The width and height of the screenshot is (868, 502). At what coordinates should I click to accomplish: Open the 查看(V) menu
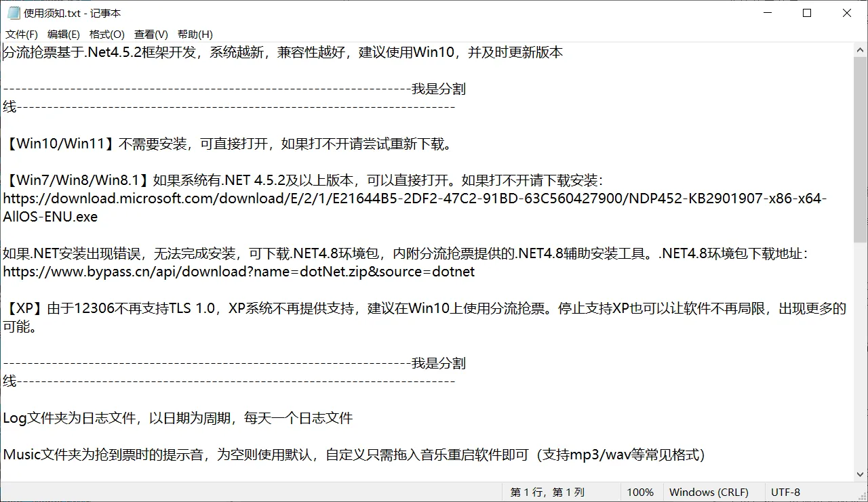151,35
